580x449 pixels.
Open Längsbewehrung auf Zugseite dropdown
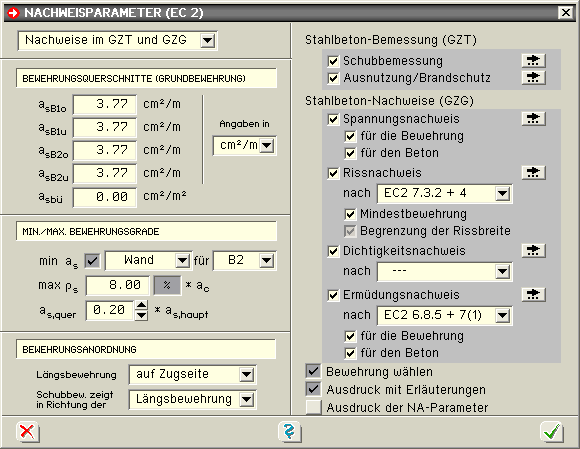click(x=246, y=374)
